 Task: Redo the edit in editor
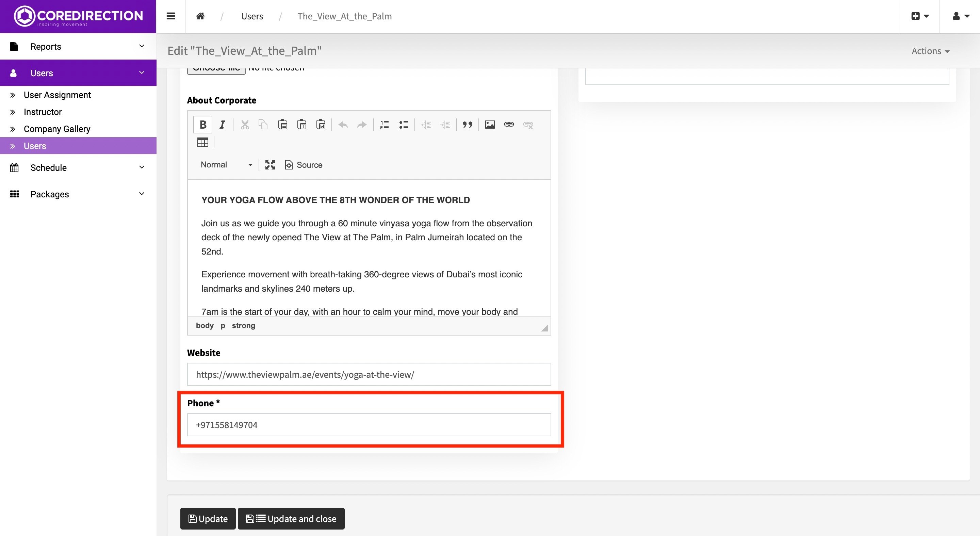pyautogui.click(x=362, y=125)
